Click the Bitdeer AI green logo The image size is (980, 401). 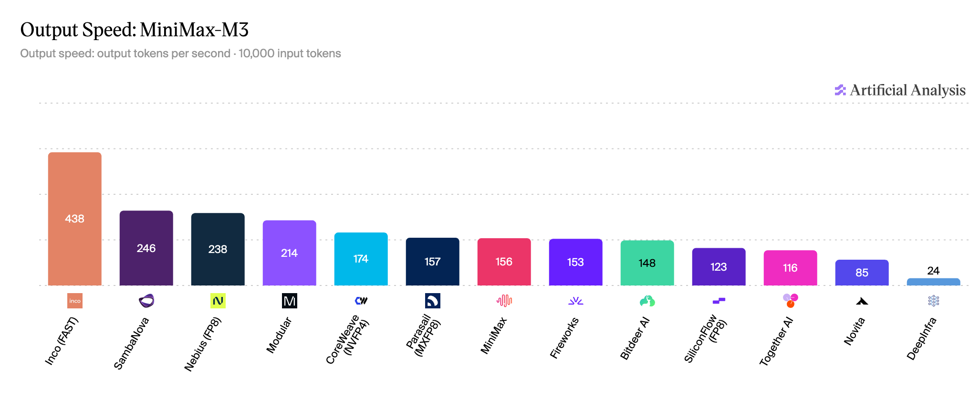647,301
